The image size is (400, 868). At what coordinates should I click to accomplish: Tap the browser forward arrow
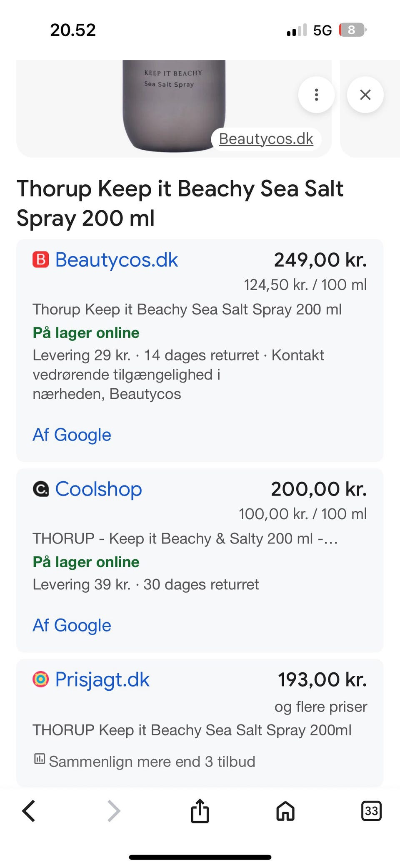coord(114,811)
